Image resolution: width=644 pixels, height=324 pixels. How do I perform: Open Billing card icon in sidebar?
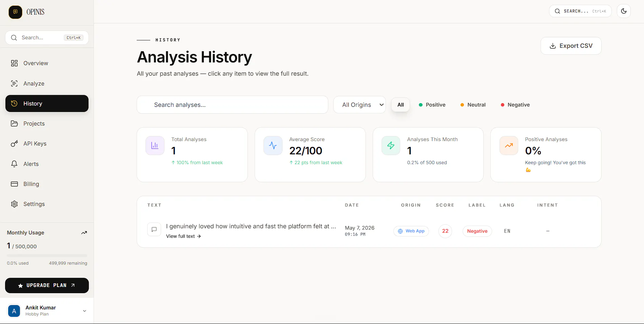pyautogui.click(x=14, y=184)
